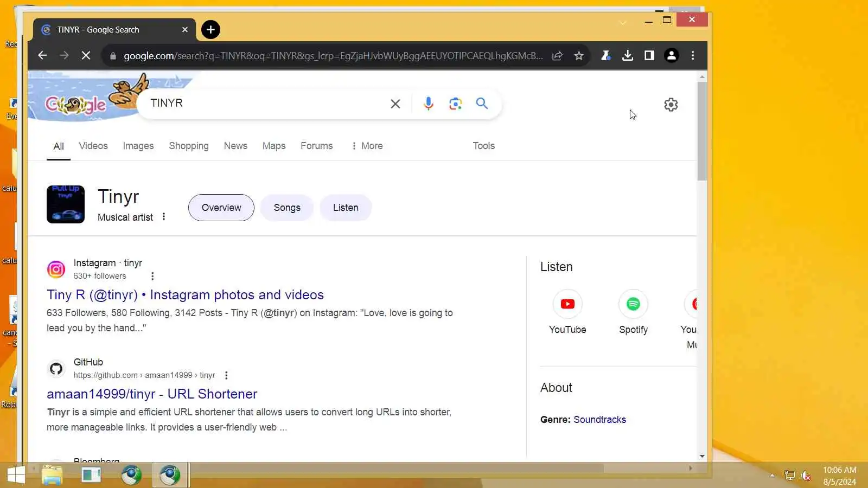
Task: Open the browser downloads
Action: 628,55
